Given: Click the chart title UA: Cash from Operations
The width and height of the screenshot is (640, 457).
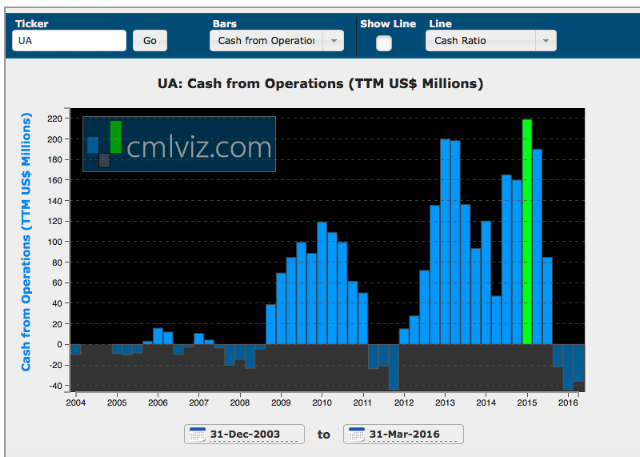Looking at the screenshot, I should point(320,84).
